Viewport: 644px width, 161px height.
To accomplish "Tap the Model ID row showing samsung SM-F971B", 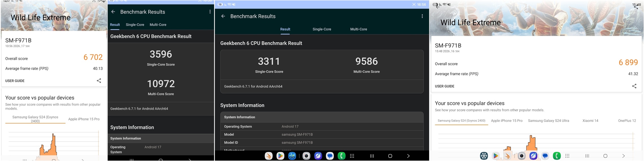I will pos(322,142).
